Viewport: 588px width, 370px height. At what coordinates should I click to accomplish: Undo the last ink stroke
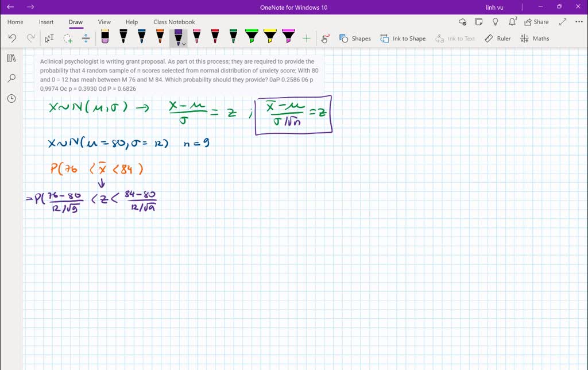pyautogui.click(x=12, y=38)
